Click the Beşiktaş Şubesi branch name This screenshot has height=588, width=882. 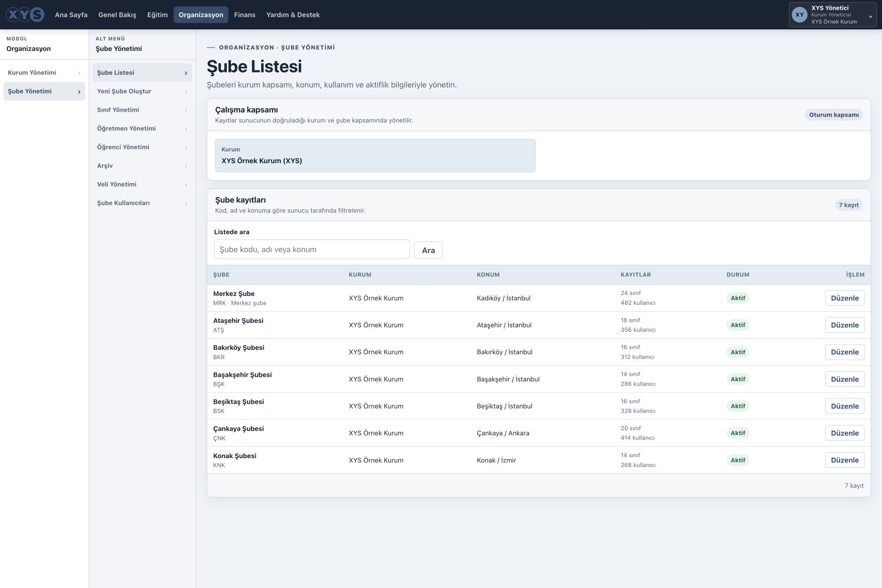tap(238, 402)
